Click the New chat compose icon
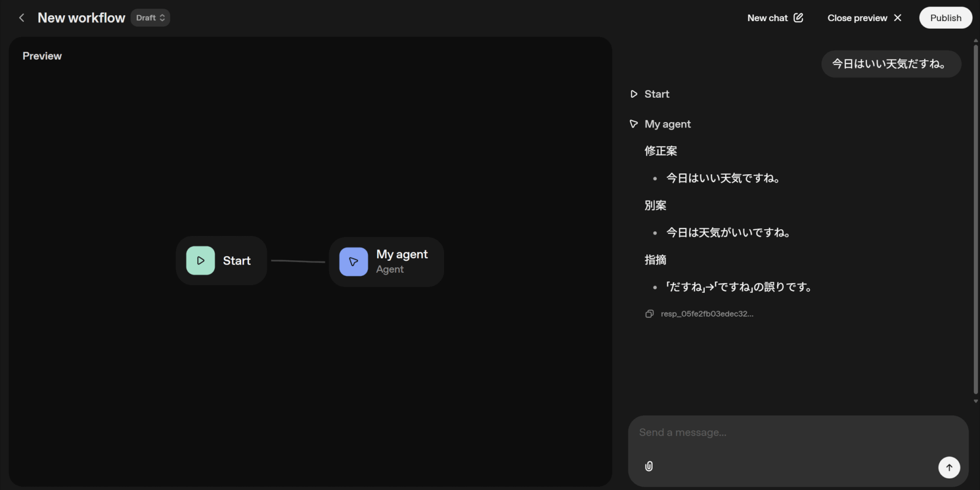Viewport: 980px width, 490px height. (x=798, y=18)
